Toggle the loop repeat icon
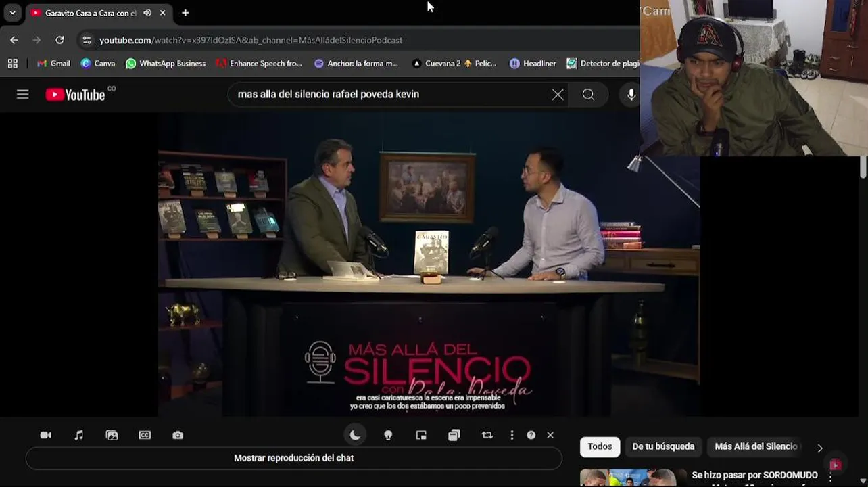Screen dimensions: 868x487 (487, 435)
